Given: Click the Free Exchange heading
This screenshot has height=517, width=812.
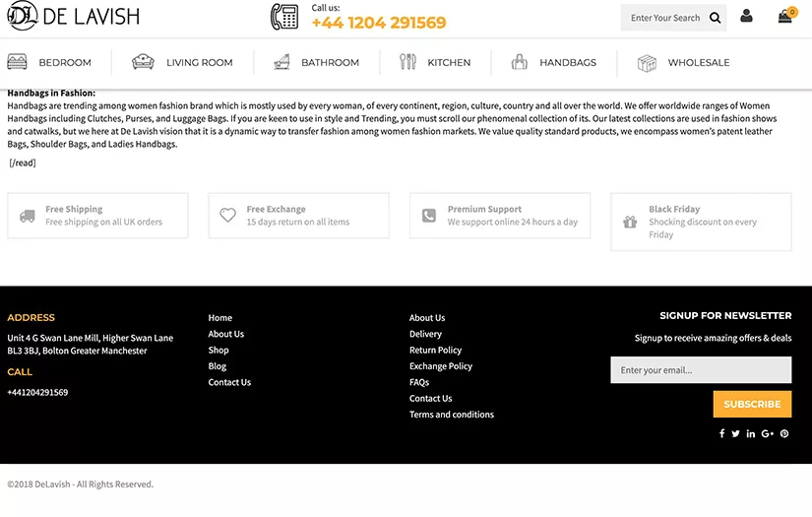Looking at the screenshot, I should click(276, 209).
